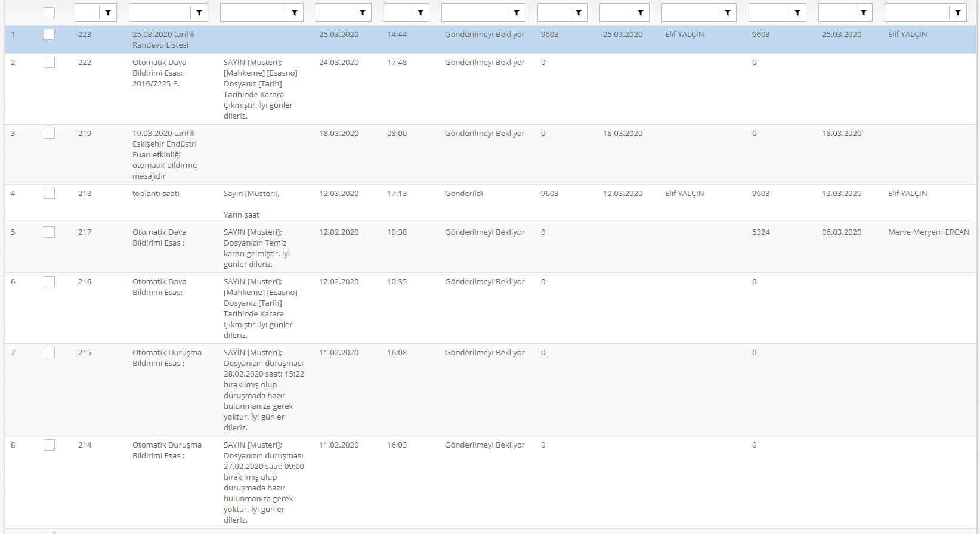
Task: Click the 'Otomatik Dava Bildirimi Esas: 2016/7225 E.' cell
Action: pyautogui.click(x=159, y=73)
